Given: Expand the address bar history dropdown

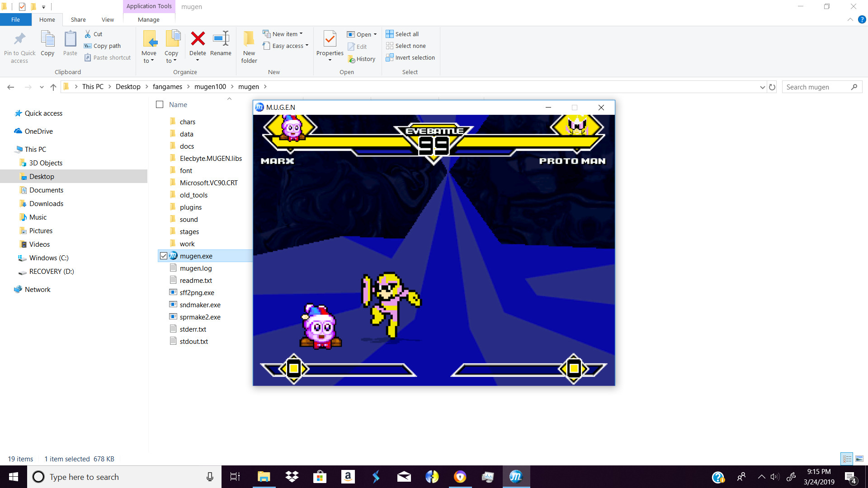Looking at the screenshot, I should 762,87.
